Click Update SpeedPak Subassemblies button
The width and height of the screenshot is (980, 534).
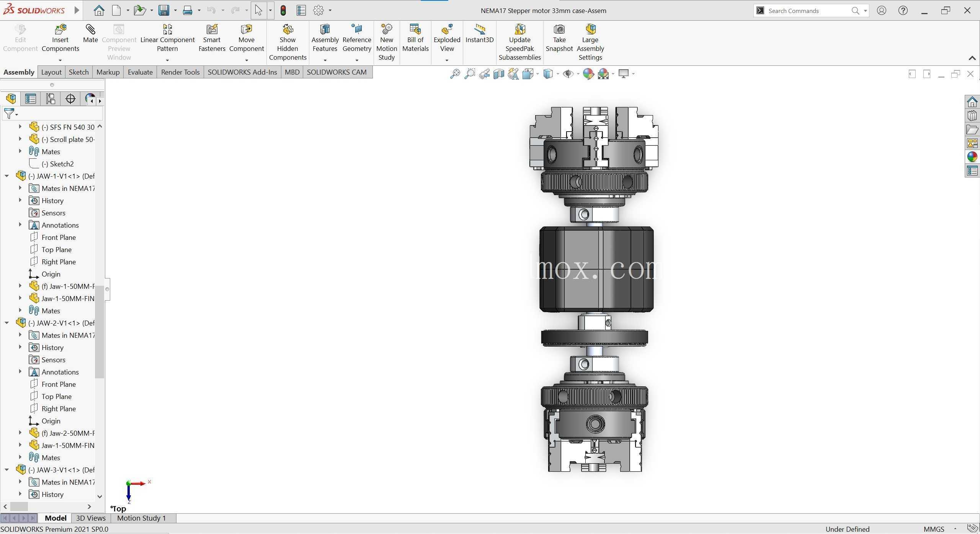519,42
